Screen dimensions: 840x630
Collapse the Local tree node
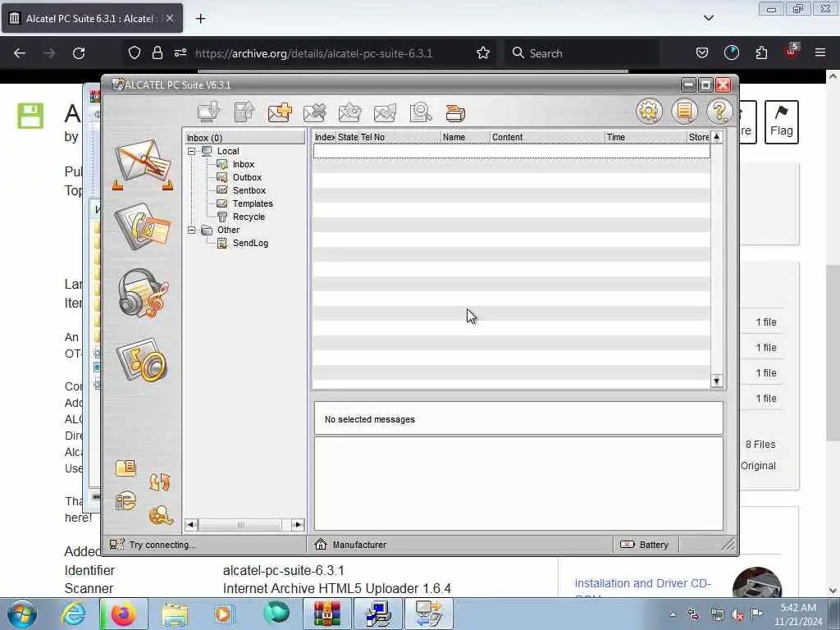191,152
